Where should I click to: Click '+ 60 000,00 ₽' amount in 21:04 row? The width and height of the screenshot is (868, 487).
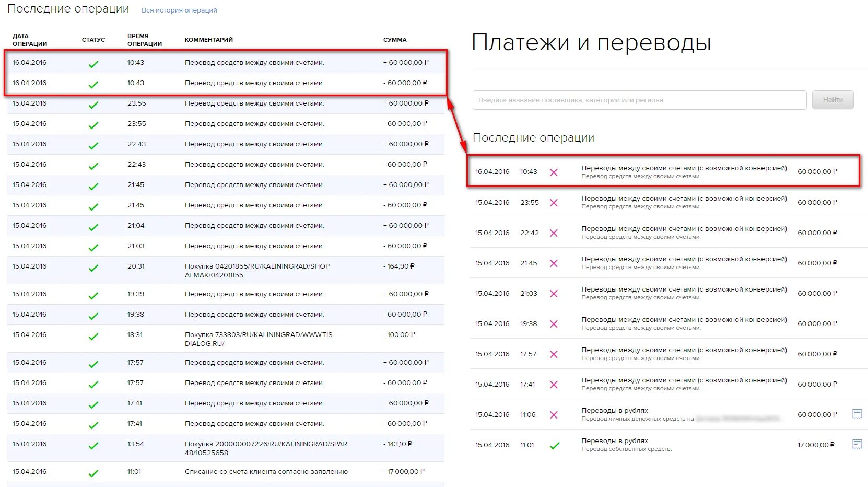click(406, 225)
